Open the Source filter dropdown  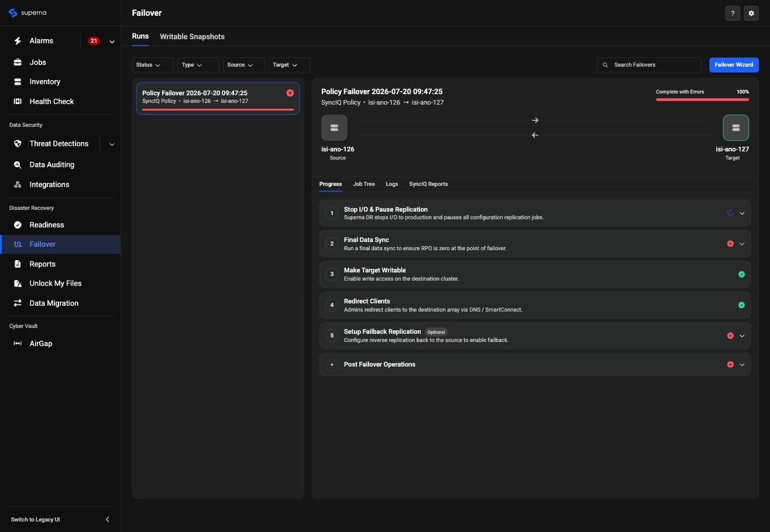(x=244, y=65)
